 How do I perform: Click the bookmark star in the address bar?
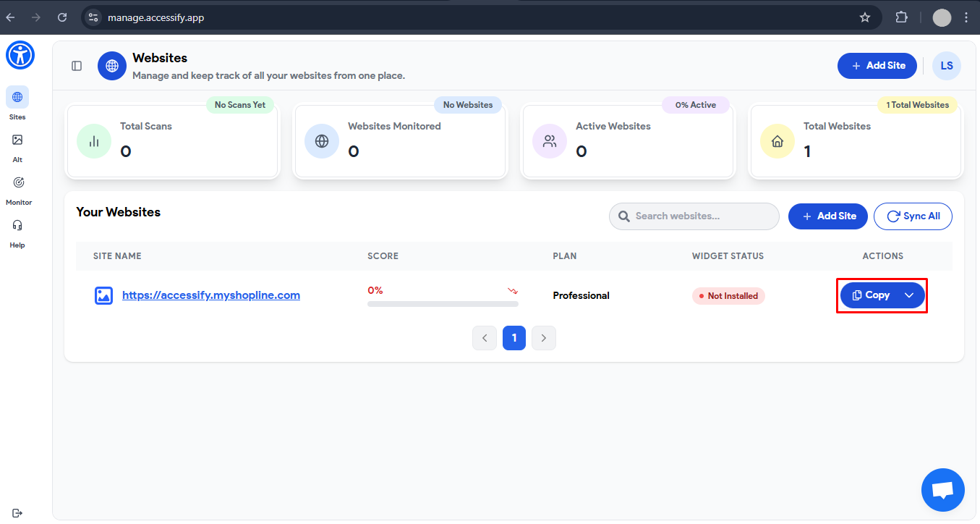click(x=864, y=17)
